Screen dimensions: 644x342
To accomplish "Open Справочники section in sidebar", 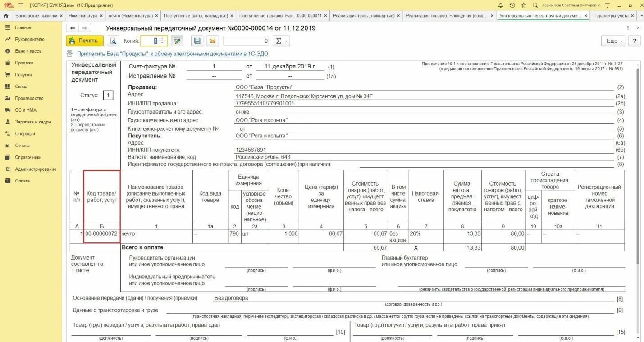I will 28,157.
